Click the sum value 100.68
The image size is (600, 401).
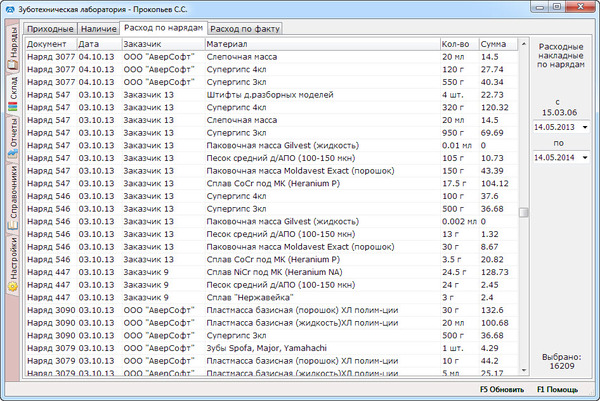(x=495, y=323)
